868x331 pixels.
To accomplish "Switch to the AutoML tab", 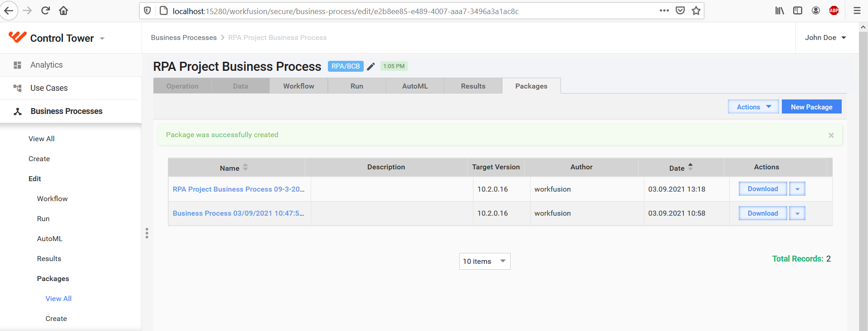I will pos(415,86).
